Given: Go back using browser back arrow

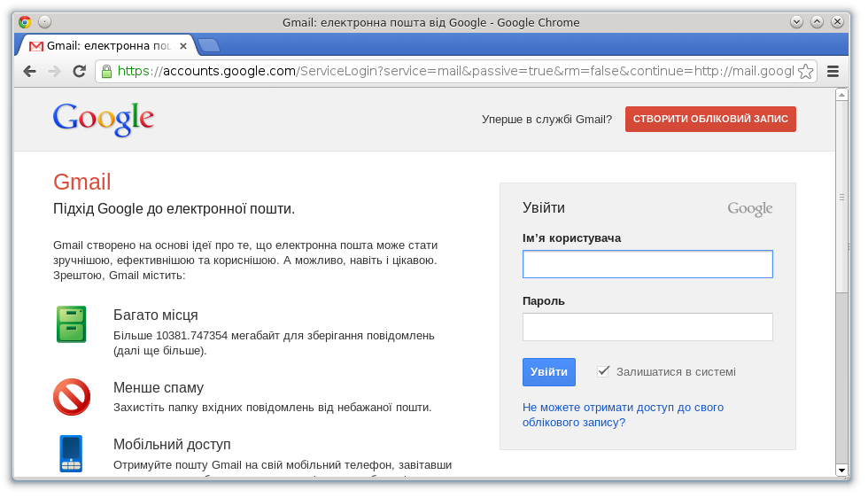Looking at the screenshot, I should (30, 72).
